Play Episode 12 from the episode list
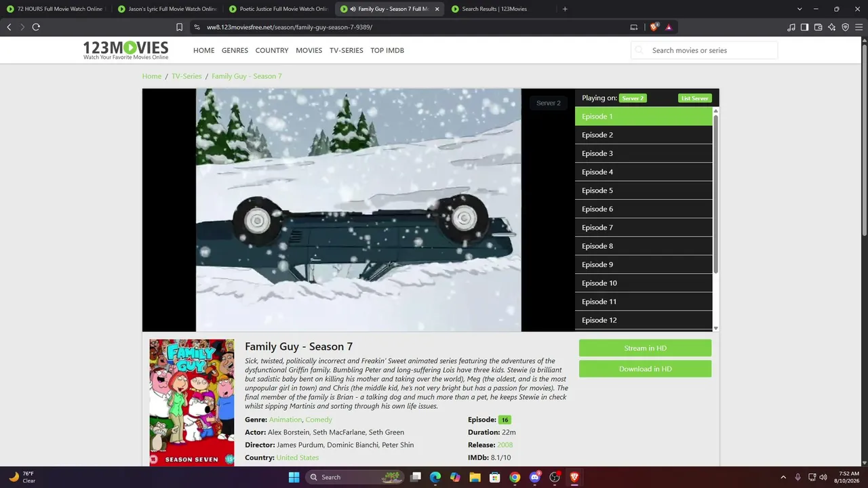 (x=644, y=320)
